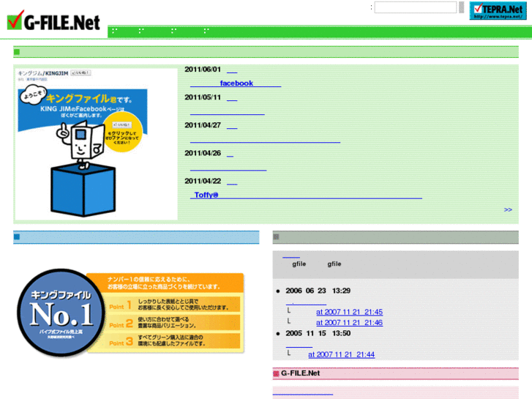Open reply link at 2007 11 21 21:45
The height and width of the screenshot is (399, 532).
tap(350, 312)
